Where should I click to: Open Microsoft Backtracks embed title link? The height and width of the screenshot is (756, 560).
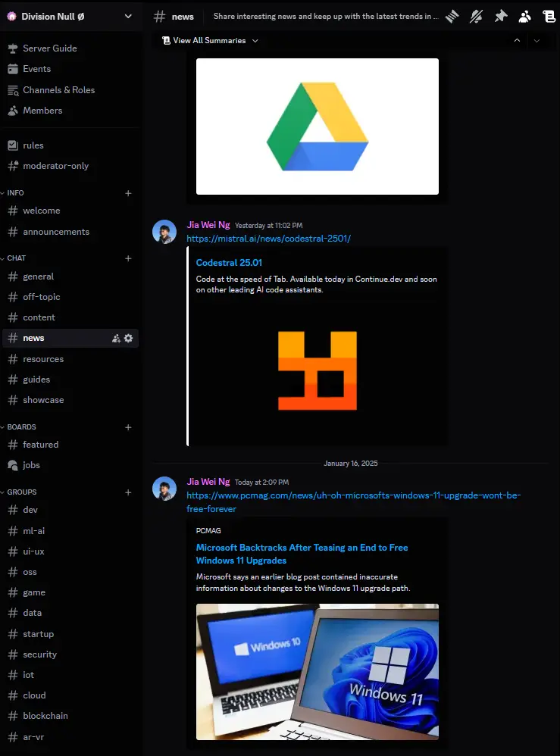pyautogui.click(x=302, y=554)
